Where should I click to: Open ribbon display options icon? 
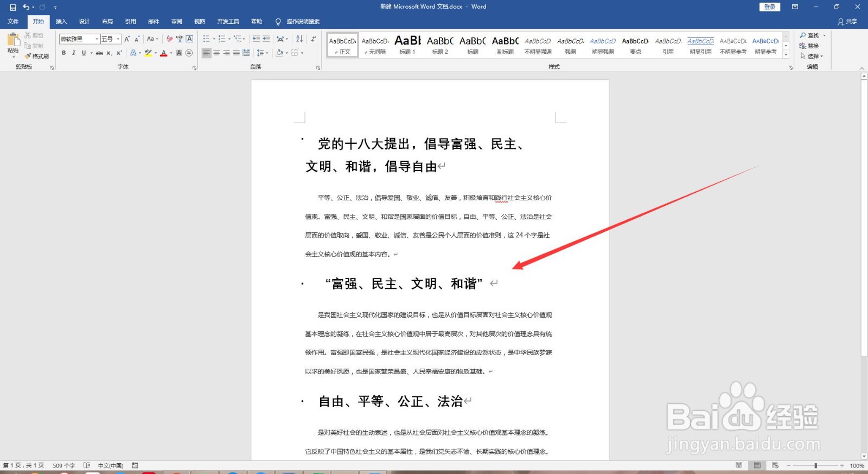795,7
